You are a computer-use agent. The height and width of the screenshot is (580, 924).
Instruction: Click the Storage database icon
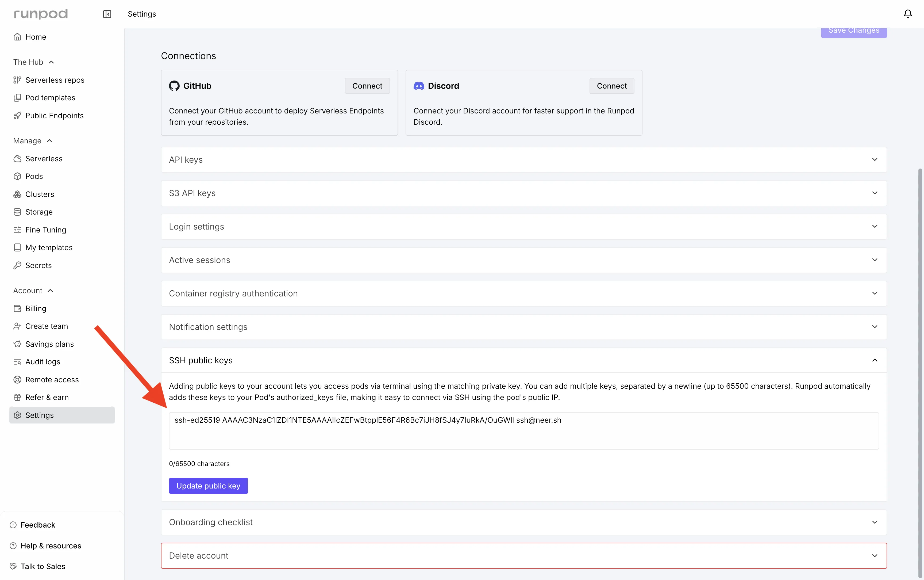[x=17, y=212]
